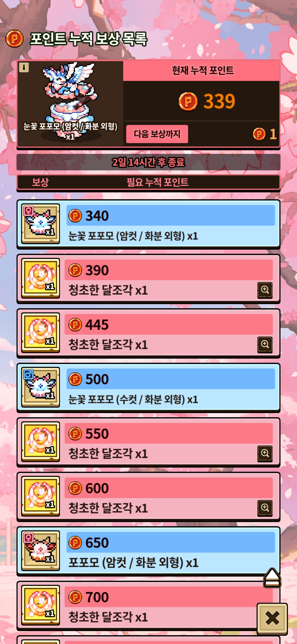Screen dimensions: 297x644
Task: Open magnifier for 390 point reward
Action: (265, 290)
